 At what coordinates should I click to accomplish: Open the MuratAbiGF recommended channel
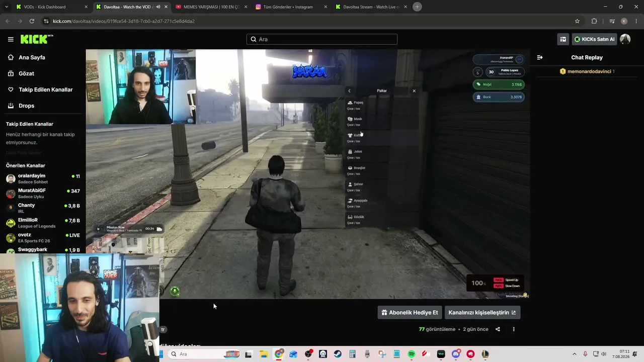(x=43, y=193)
